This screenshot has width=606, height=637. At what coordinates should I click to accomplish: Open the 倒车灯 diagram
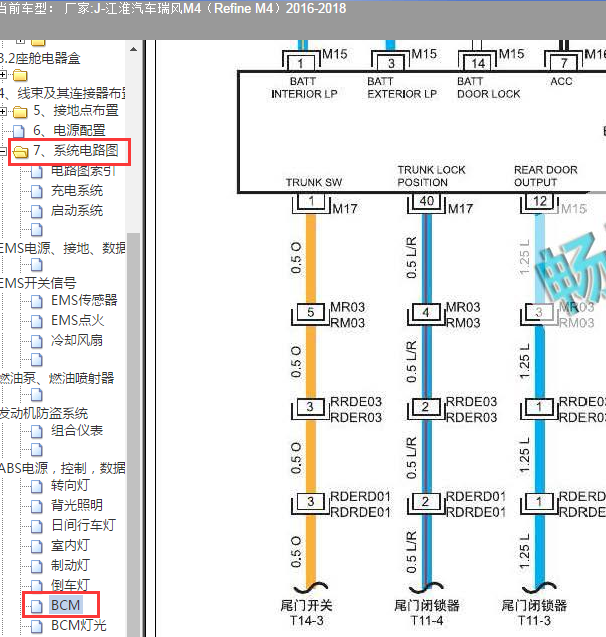tap(70, 585)
